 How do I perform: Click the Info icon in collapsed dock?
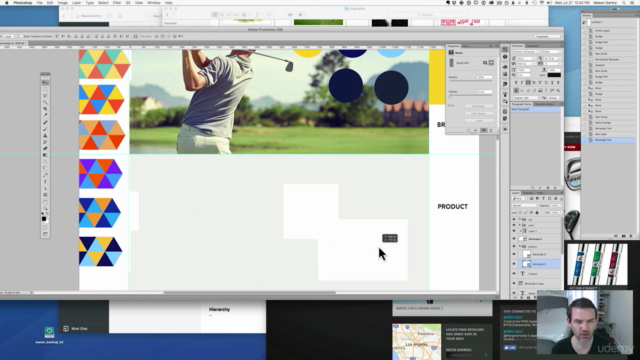coord(505,57)
